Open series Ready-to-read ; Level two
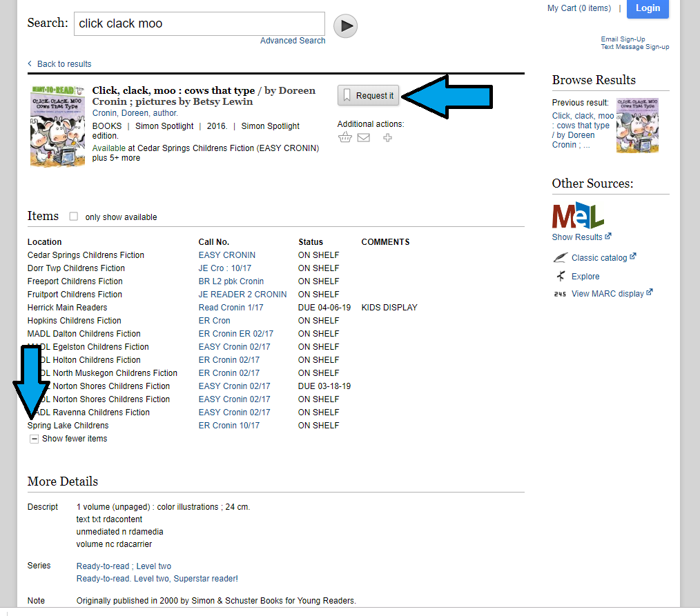 124,566
